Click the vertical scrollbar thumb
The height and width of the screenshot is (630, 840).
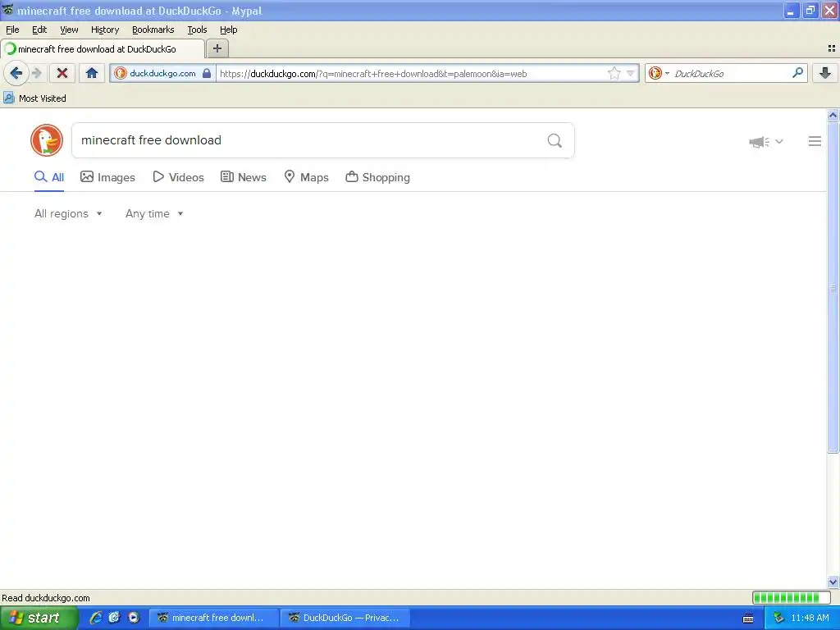click(x=833, y=287)
